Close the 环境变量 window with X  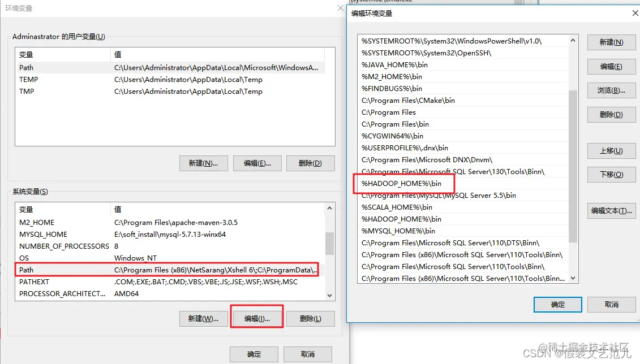pos(341,8)
